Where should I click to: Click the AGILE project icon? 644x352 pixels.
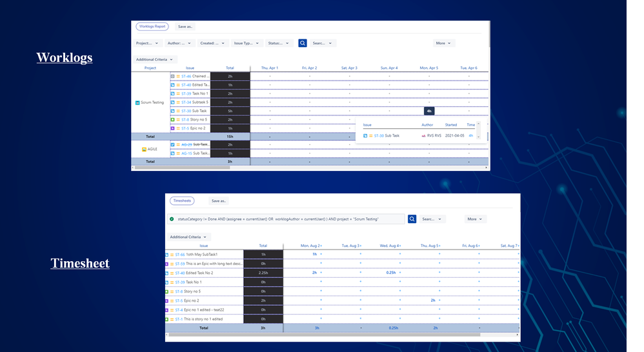[144, 150]
